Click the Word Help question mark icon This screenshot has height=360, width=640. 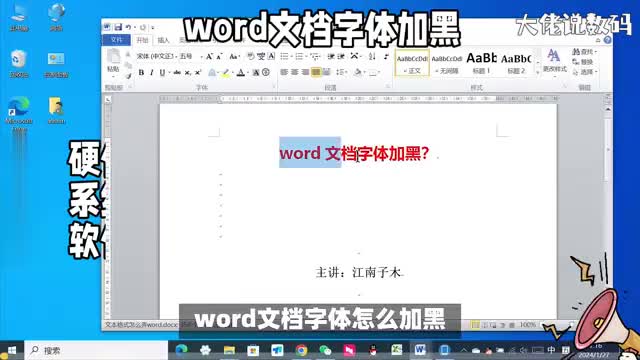tap(607, 40)
